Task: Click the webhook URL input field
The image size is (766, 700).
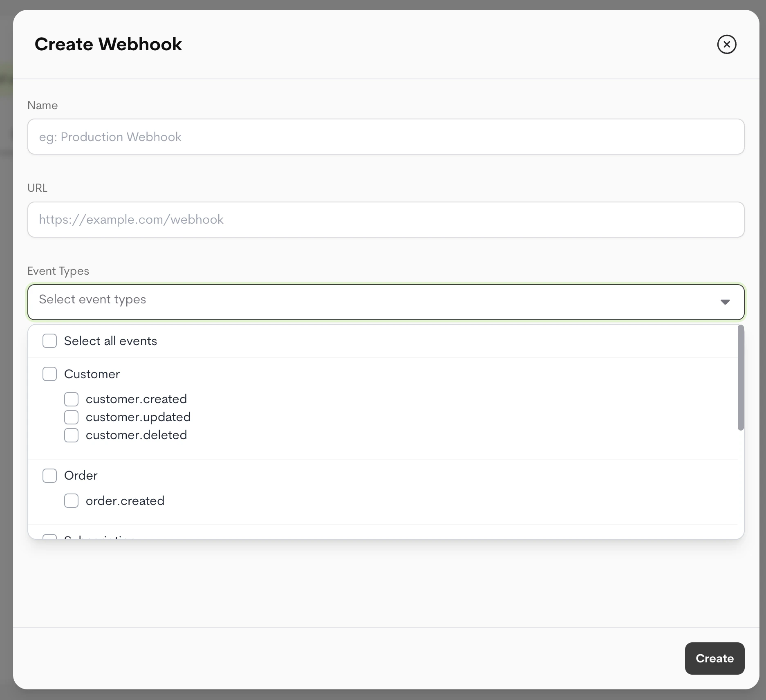Action: (385, 220)
